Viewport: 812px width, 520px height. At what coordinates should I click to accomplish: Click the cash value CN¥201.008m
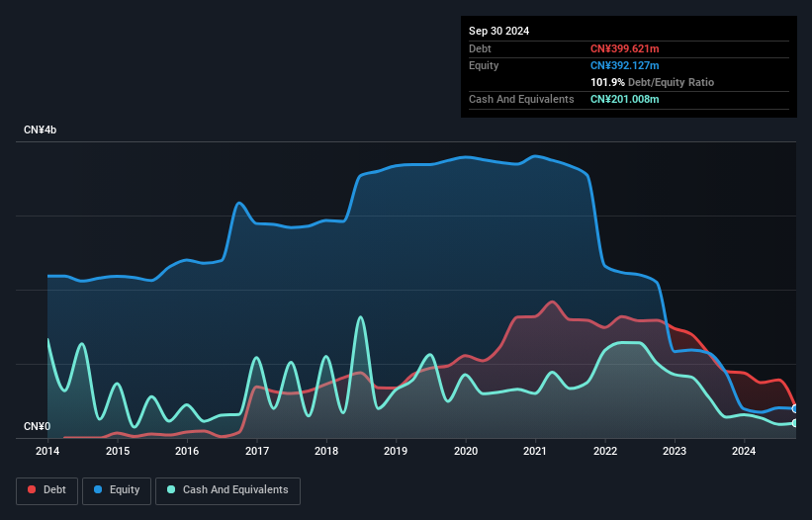(624, 99)
